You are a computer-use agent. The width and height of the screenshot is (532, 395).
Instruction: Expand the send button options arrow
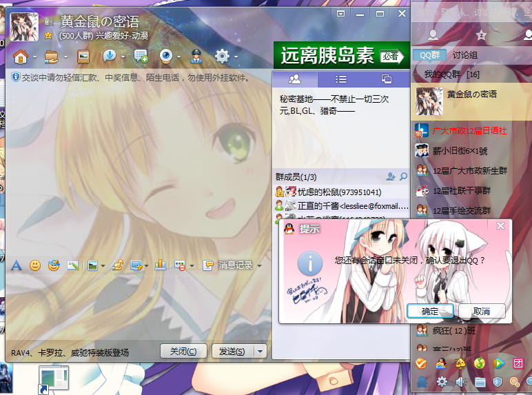coord(260,351)
